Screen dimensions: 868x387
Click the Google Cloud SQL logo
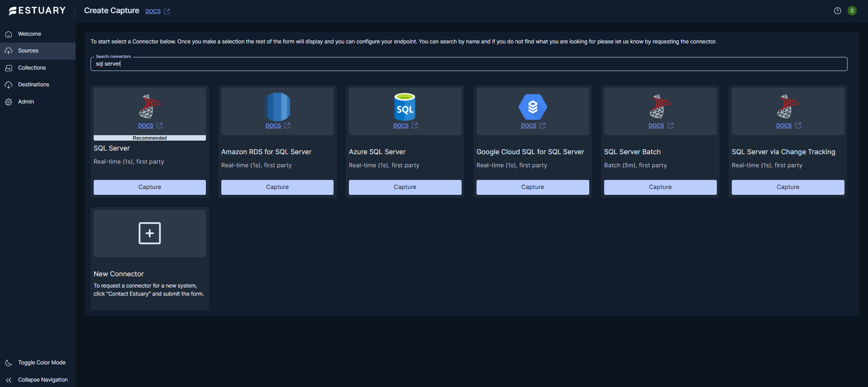533,107
